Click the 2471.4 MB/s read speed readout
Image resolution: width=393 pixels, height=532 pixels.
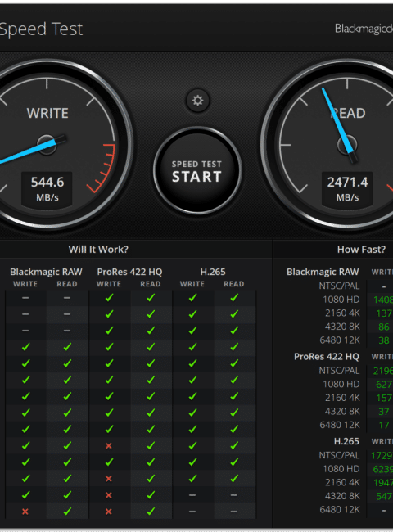pyautogui.click(x=347, y=188)
